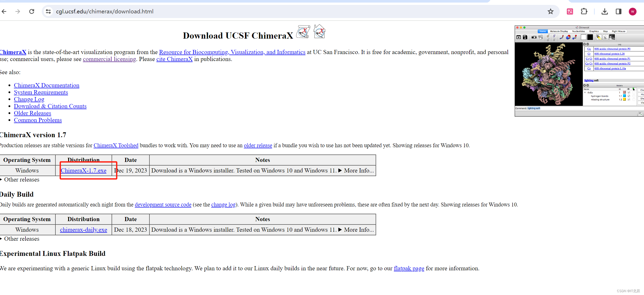Download the chimerax-daily.exe build
This screenshot has height=295, width=644.
(83, 230)
